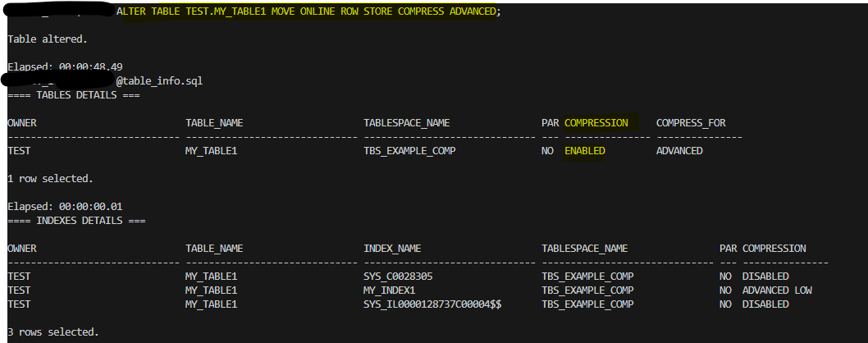Click the MY_INDEX1 index name

[x=390, y=290]
